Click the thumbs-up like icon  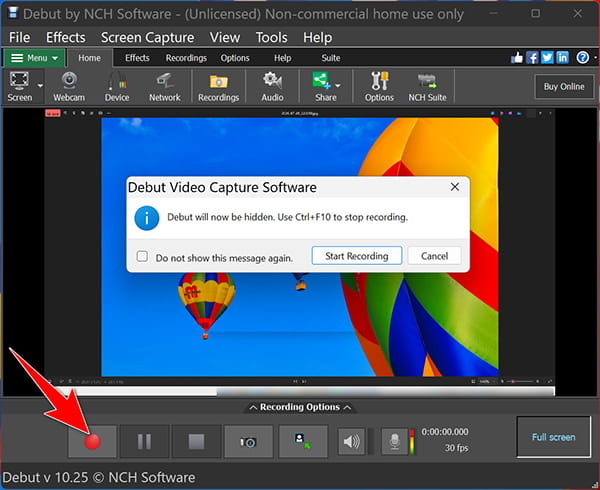[x=517, y=58]
